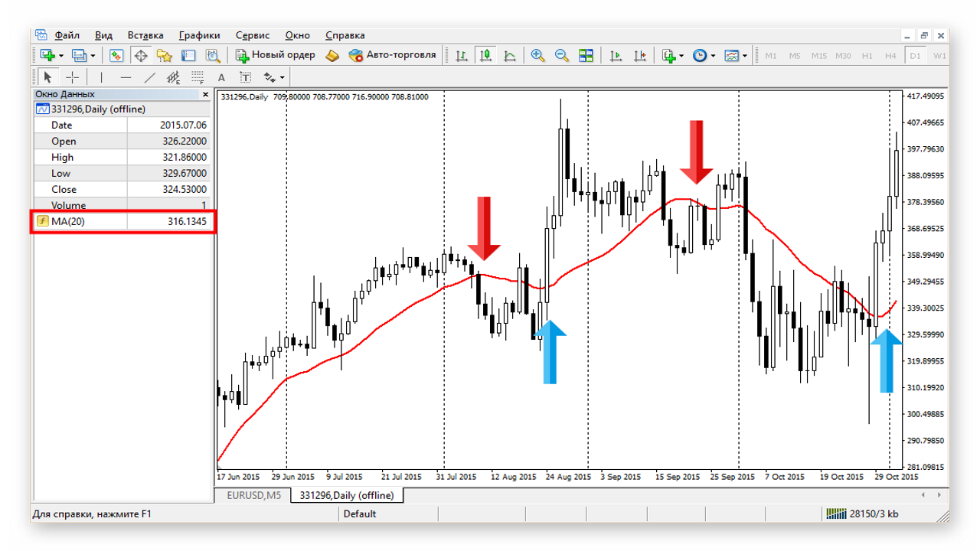Click the zoom in magnifier icon

tap(537, 55)
